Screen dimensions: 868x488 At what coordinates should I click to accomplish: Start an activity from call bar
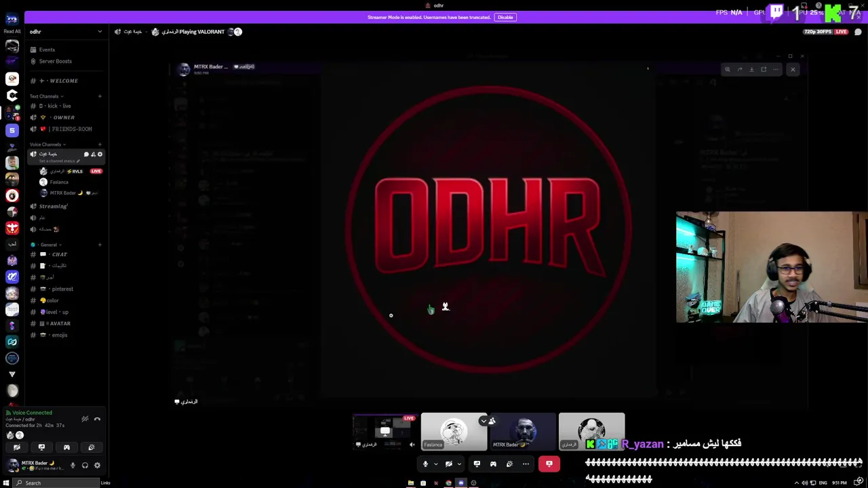pyautogui.click(x=493, y=464)
